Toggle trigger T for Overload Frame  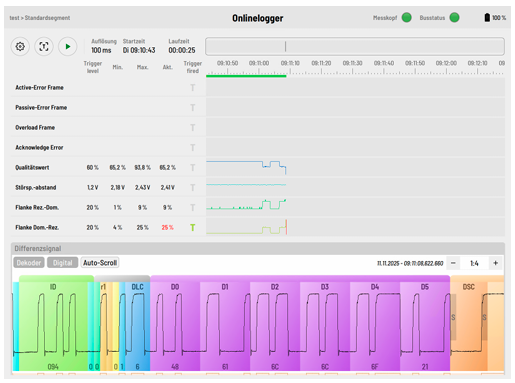point(192,128)
